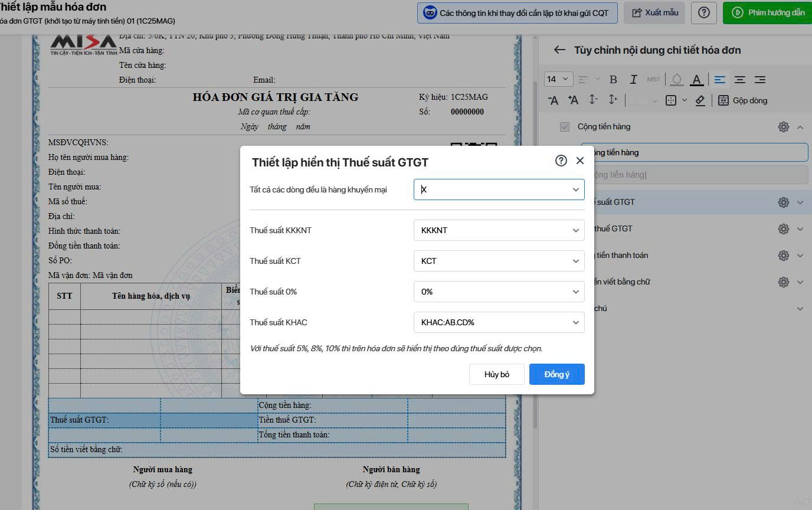Viewport: 812px width, 510px height.
Task: Open the font size 14 dropdown
Action: point(558,79)
